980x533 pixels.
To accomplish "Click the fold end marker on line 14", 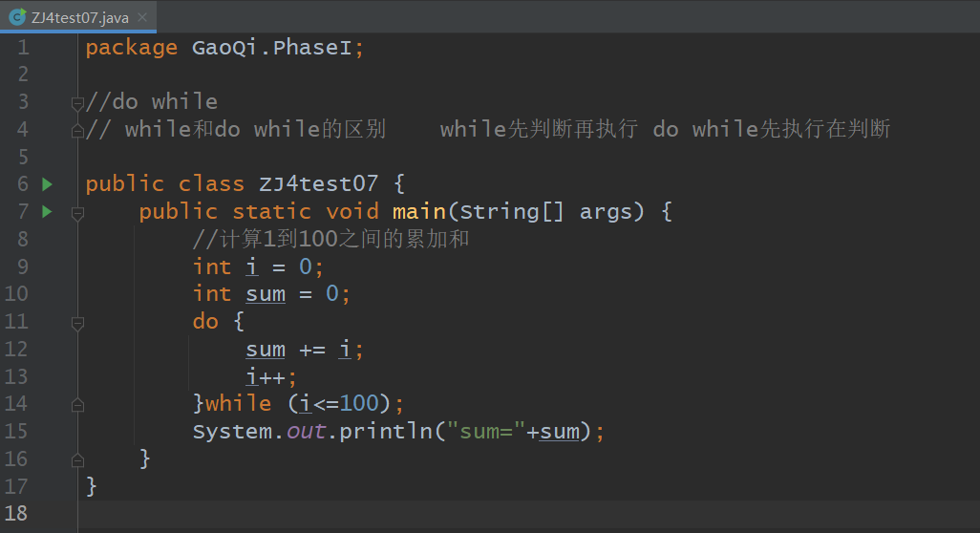I will point(77,404).
